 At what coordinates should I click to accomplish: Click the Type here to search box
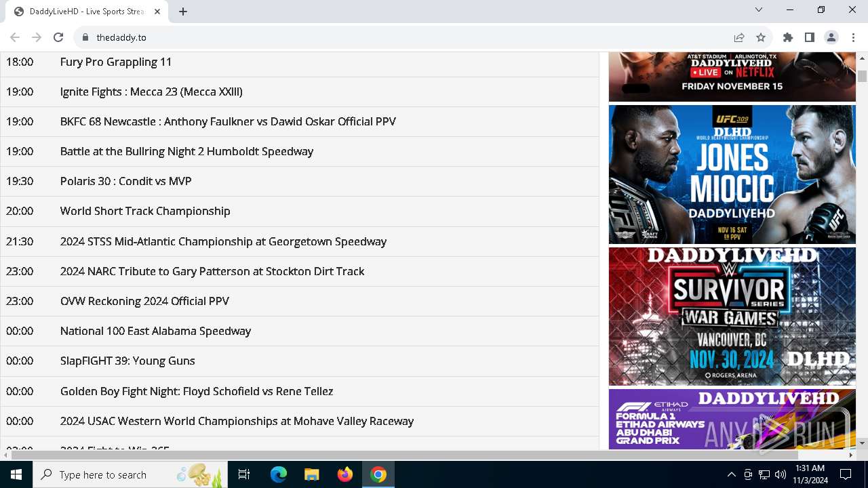point(130,474)
